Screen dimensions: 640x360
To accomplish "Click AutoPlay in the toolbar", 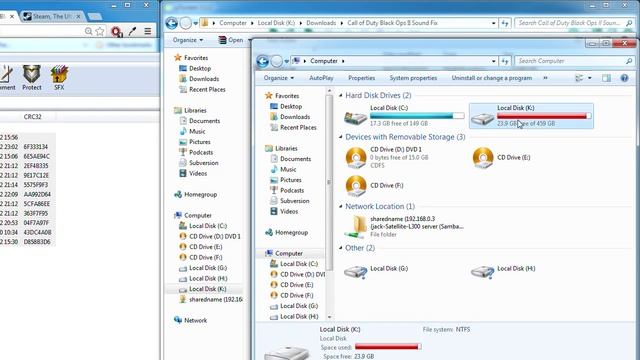I will click(x=321, y=78).
